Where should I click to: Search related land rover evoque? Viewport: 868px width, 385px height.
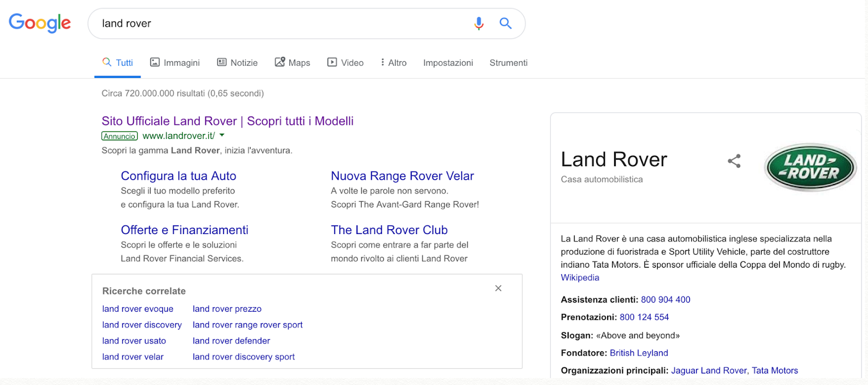tap(138, 309)
